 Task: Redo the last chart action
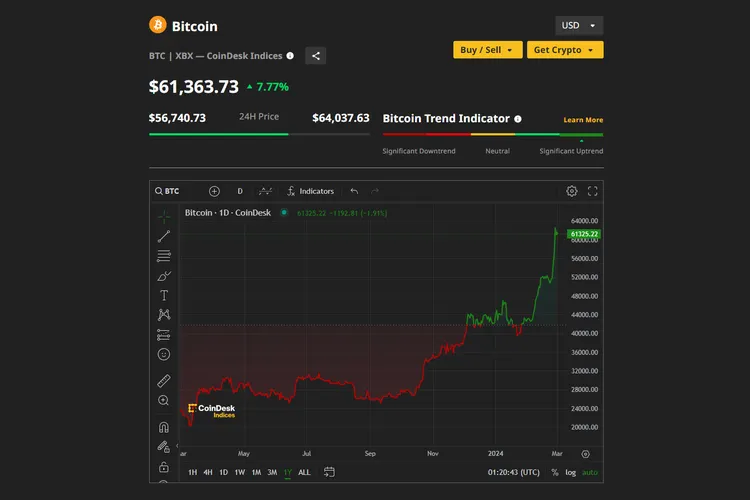375,191
